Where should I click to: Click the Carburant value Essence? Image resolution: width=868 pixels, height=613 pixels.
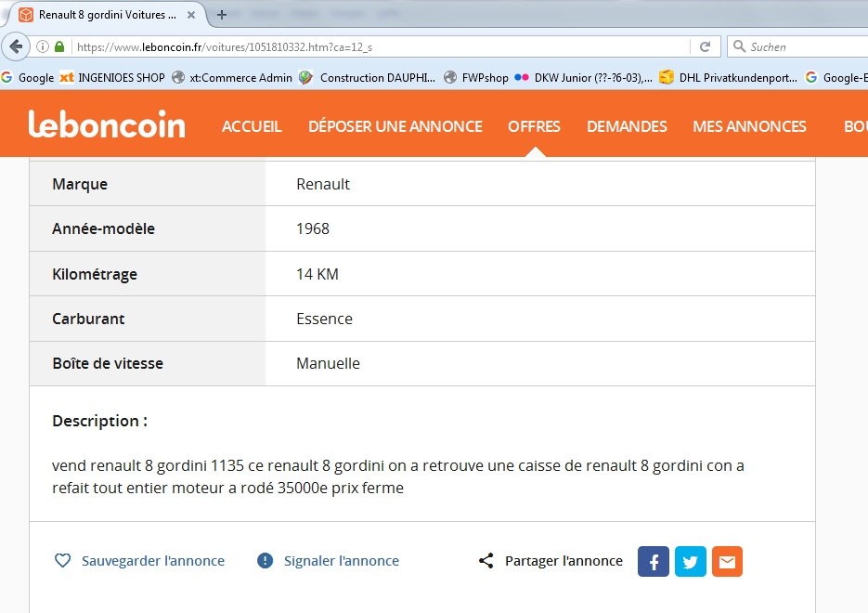pyautogui.click(x=324, y=319)
